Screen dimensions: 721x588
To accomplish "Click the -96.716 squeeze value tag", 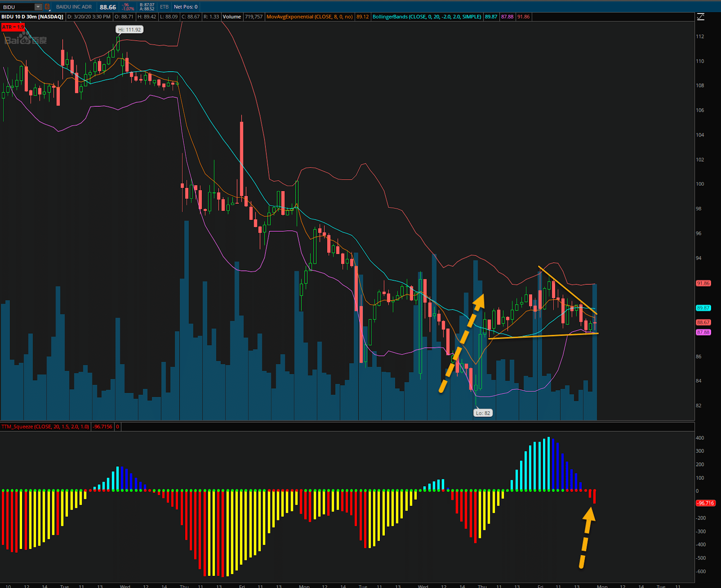I will [706, 503].
